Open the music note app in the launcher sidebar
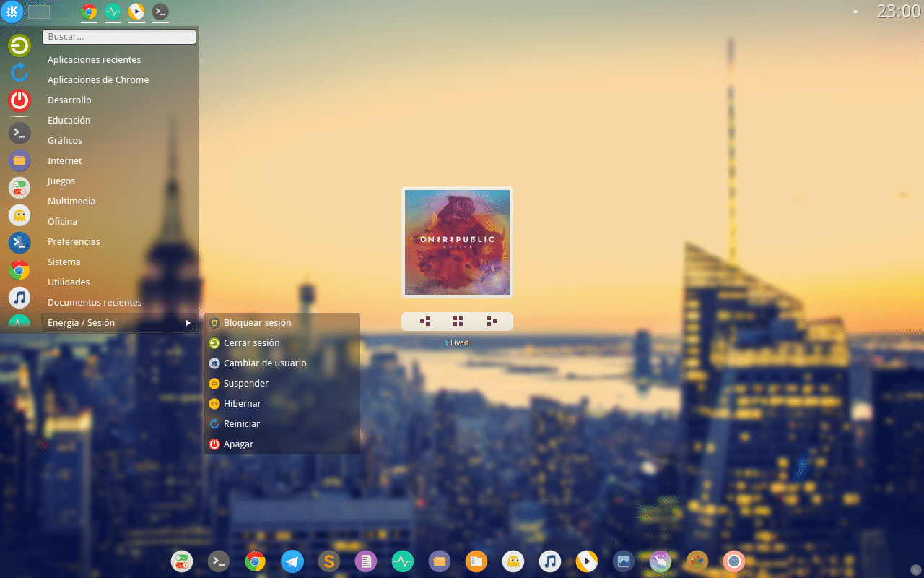 pos(19,298)
